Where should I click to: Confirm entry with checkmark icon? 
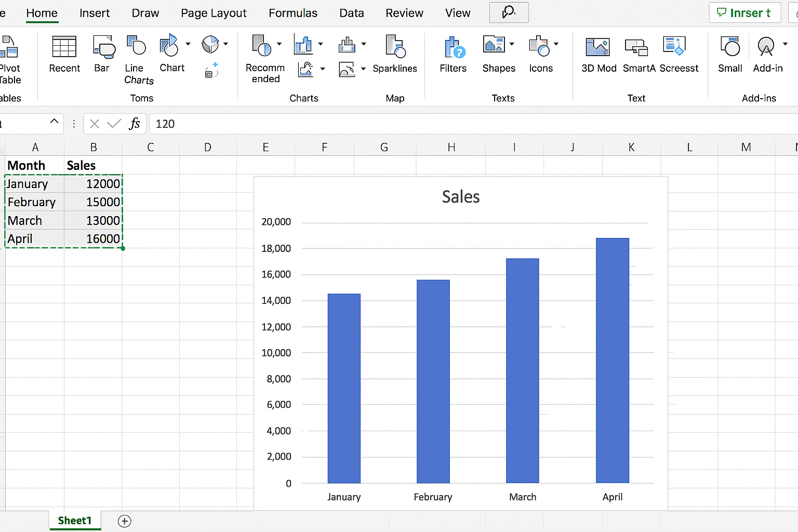coord(114,124)
